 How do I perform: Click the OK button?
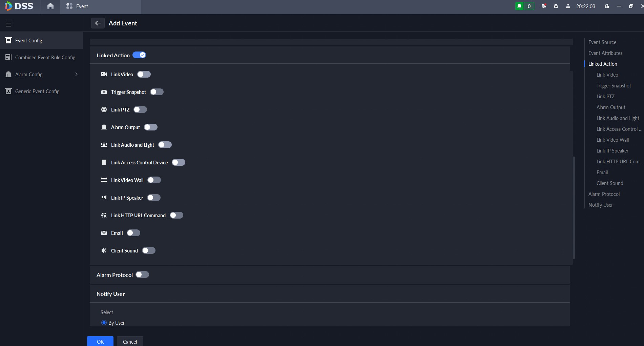100,341
